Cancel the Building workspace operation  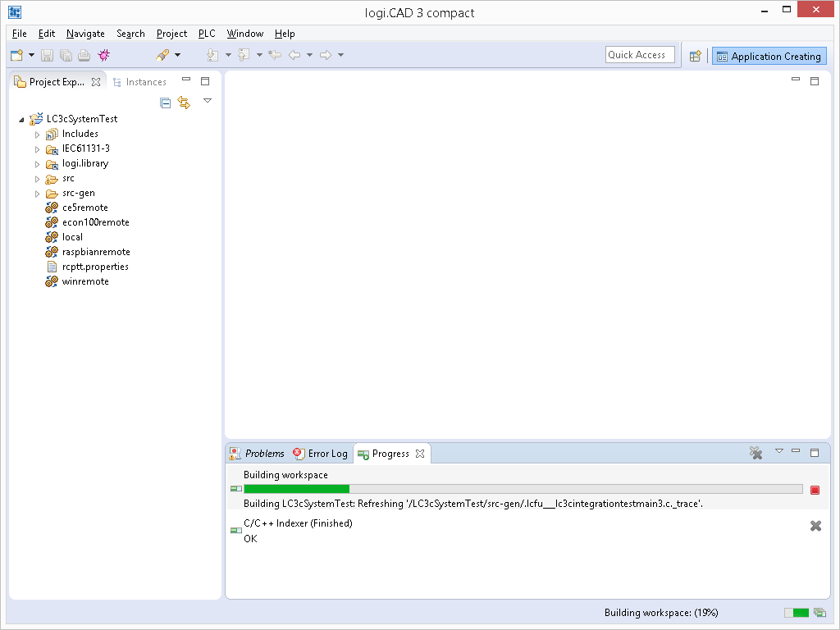815,490
